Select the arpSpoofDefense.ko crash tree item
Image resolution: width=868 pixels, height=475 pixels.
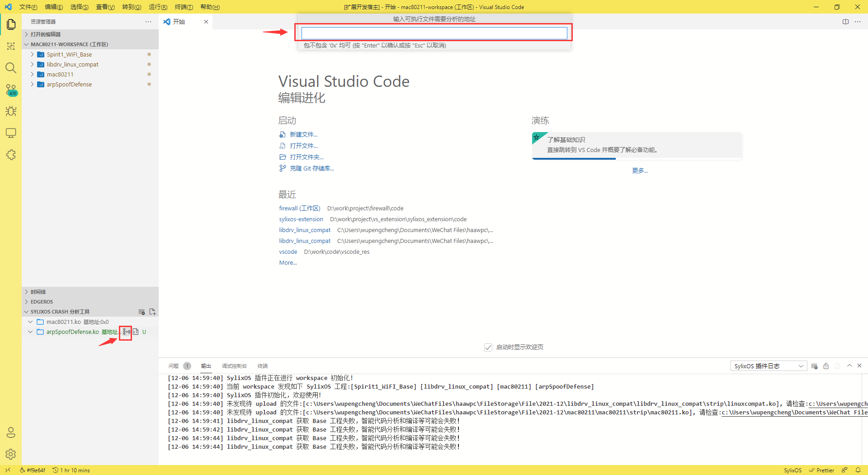pyautogui.click(x=72, y=332)
